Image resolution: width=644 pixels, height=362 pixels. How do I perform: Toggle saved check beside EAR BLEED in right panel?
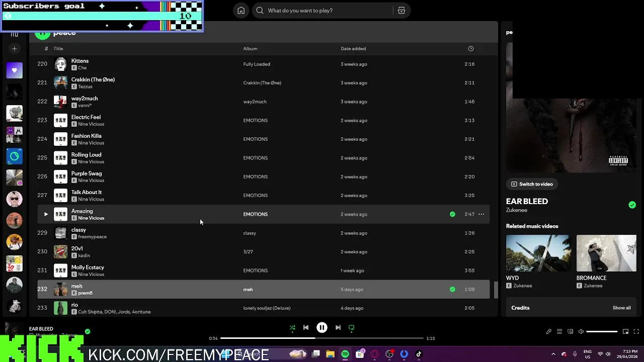click(x=632, y=205)
